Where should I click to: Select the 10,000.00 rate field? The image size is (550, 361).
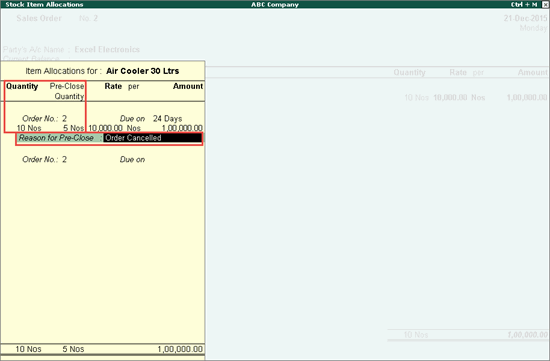105,128
